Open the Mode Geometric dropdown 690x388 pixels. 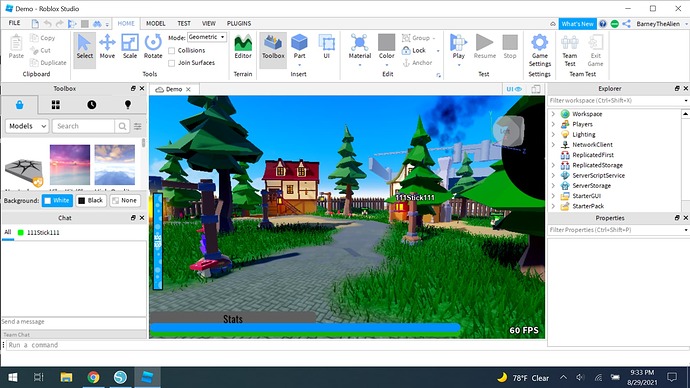[207, 37]
